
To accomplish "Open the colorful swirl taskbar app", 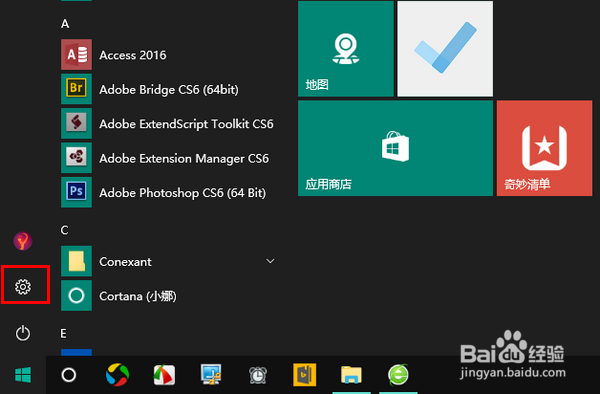I will coord(117,375).
